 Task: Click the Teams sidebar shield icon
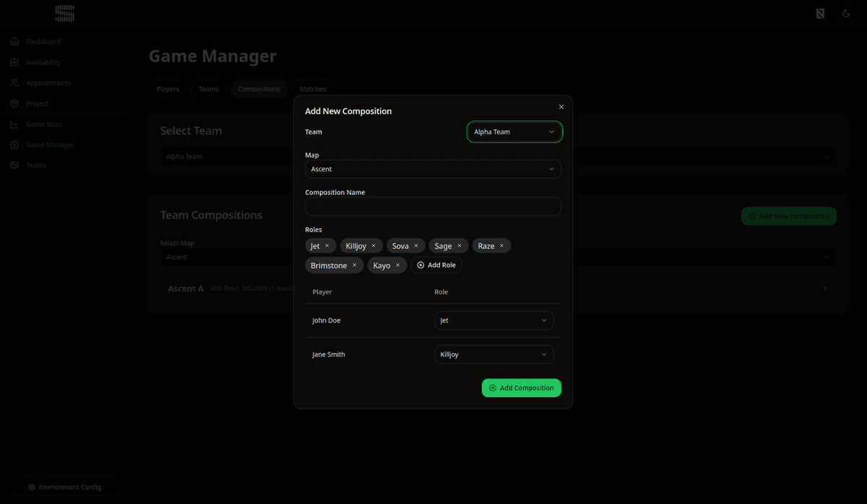pyautogui.click(x=14, y=165)
